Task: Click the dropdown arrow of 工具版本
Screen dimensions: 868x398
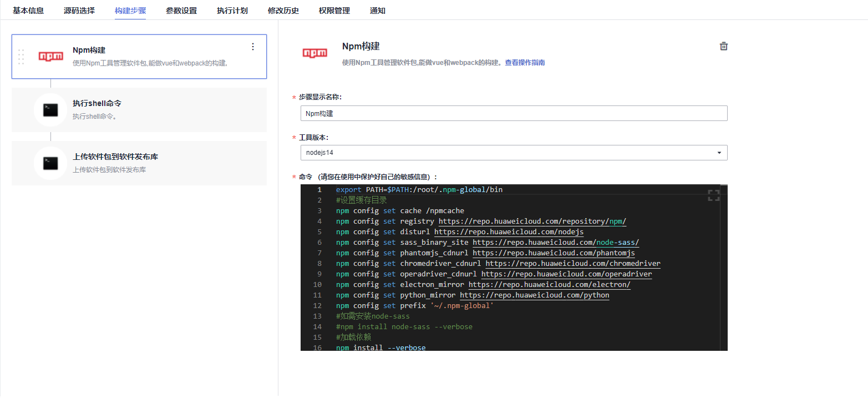Action: tap(719, 153)
